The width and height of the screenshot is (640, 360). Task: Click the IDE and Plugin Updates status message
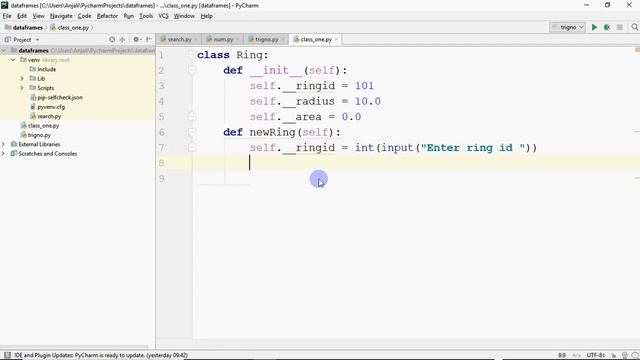101,356
